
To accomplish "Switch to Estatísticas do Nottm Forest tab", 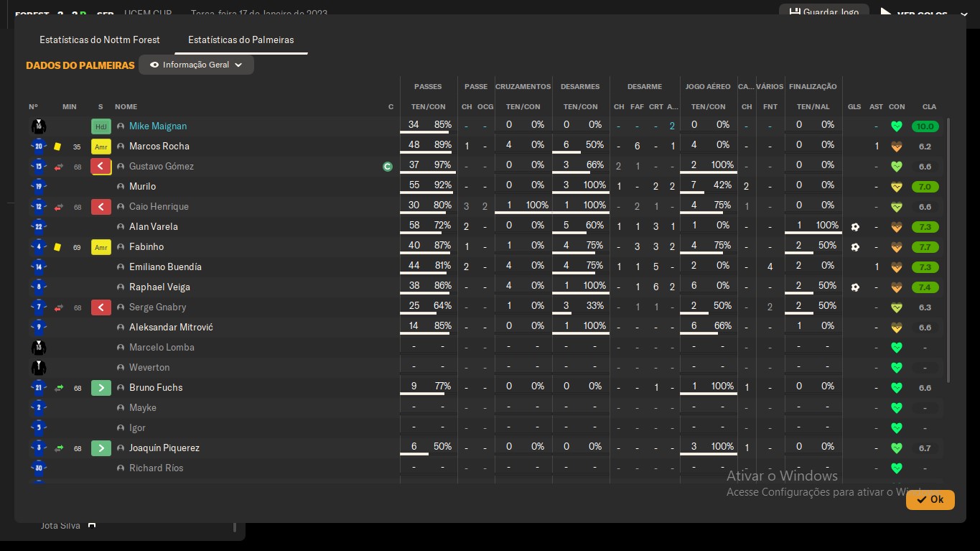I will pyautogui.click(x=100, y=40).
